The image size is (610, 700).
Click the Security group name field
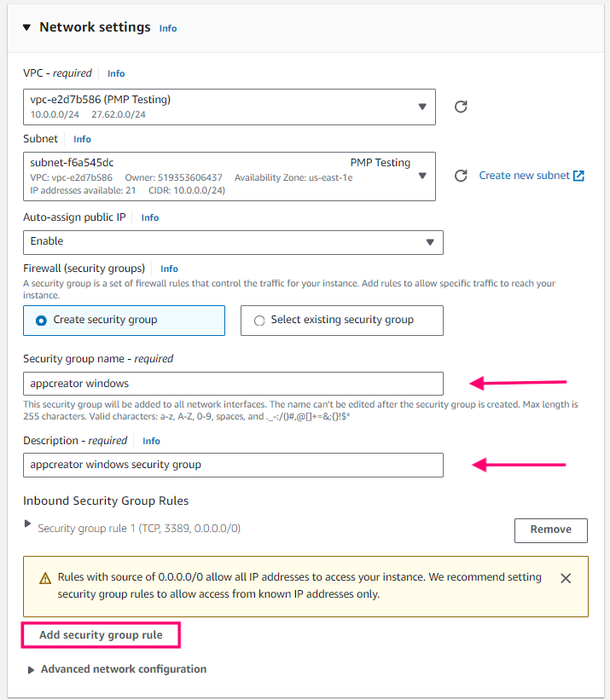[x=233, y=384]
